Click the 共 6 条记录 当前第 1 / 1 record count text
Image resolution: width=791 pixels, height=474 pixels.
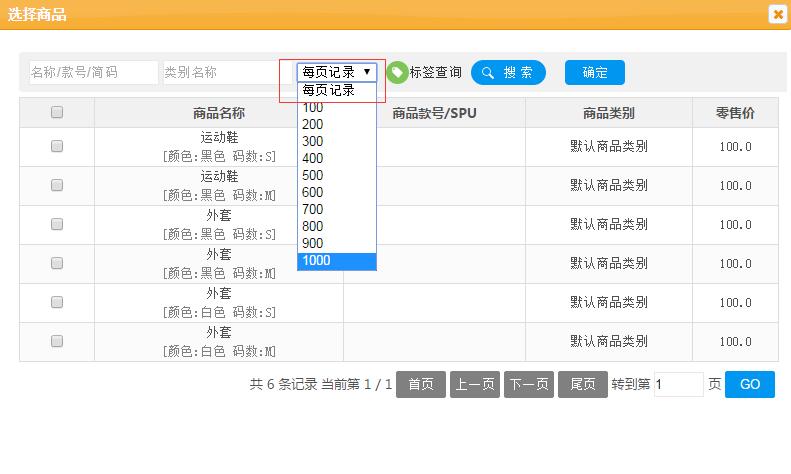point(321,384)
